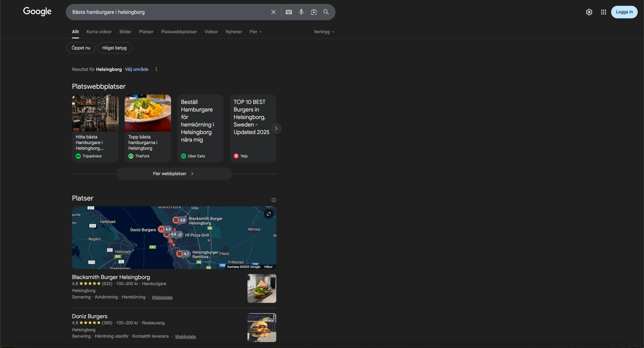Open Blacksmith Burger Webbplats link

point(162,297)
